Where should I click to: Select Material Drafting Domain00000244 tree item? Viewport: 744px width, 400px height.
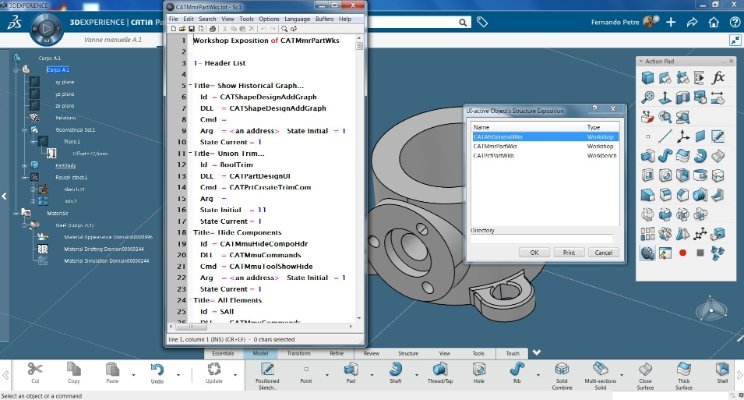[104, 249]
